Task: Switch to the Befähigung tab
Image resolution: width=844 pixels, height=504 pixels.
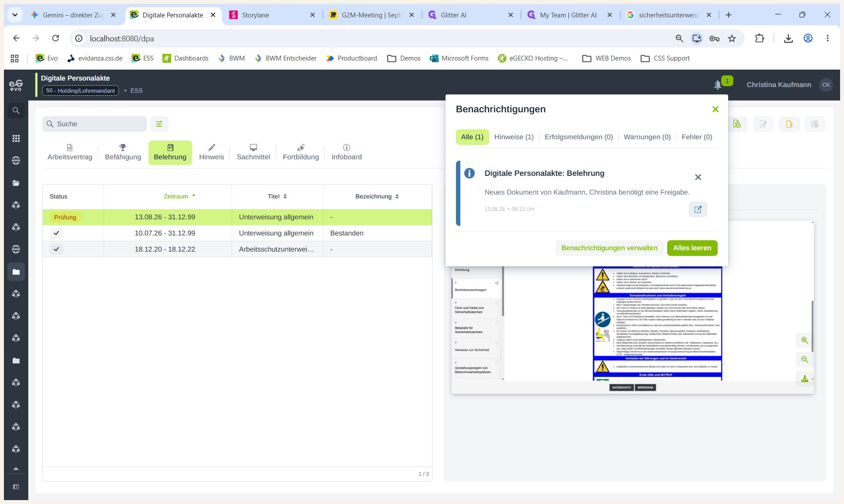Action: (x=123, y=152)
